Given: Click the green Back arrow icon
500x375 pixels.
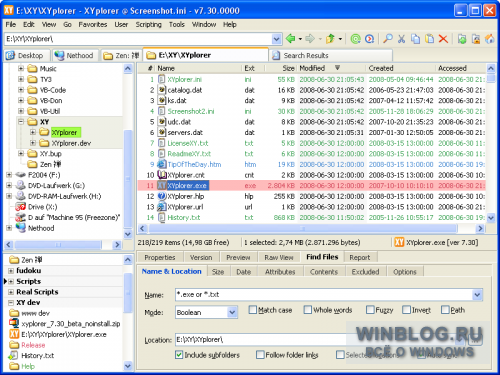Looking at the screenshot, I should pos(291,39).
